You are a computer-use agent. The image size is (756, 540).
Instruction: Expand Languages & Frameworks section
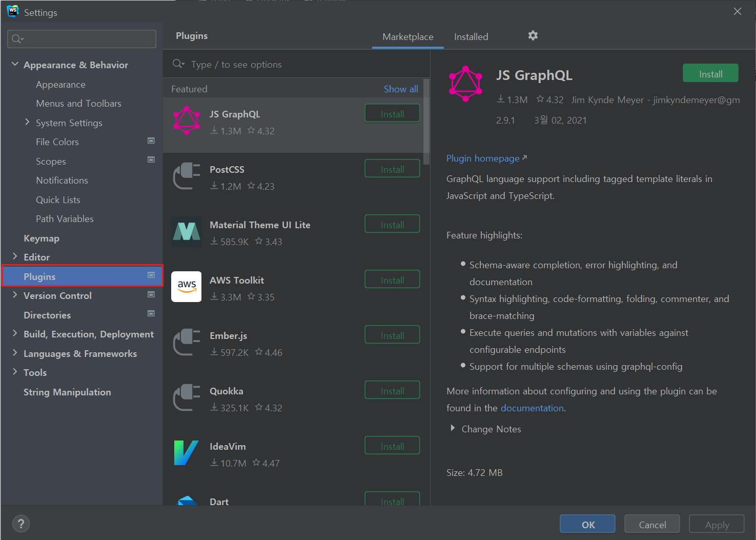pyautogui.click(x=15, y=353)
